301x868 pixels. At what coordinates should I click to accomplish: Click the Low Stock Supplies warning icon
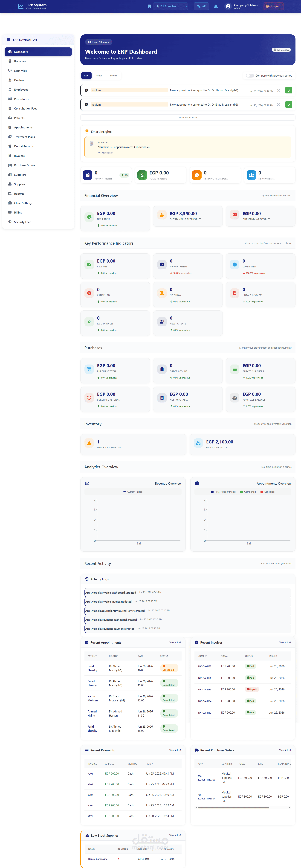(87, 835)
